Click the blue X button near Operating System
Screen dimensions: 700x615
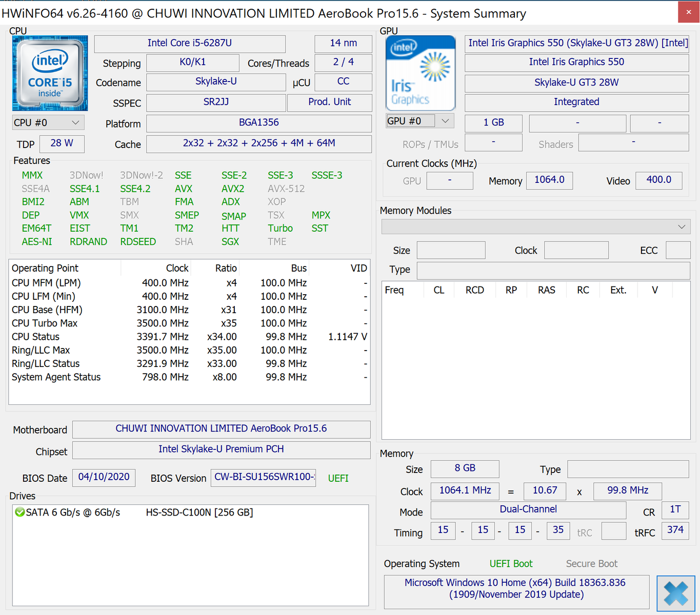(x=676, y=593)
